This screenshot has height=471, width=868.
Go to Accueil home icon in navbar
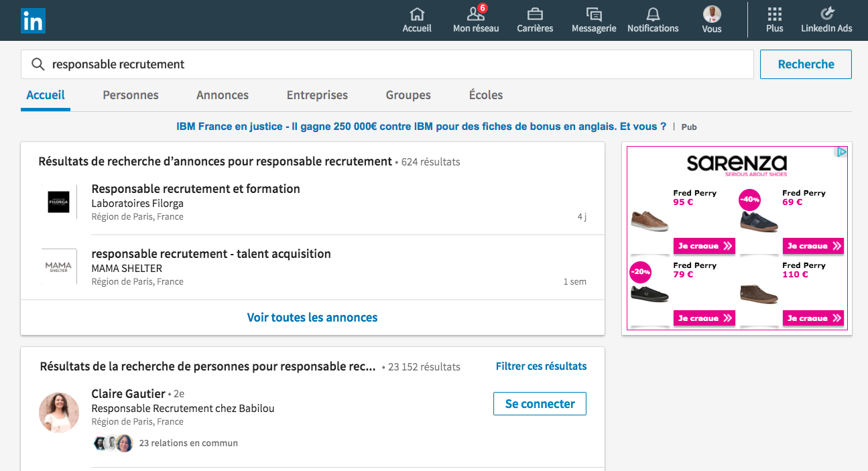tap(417, 15)
